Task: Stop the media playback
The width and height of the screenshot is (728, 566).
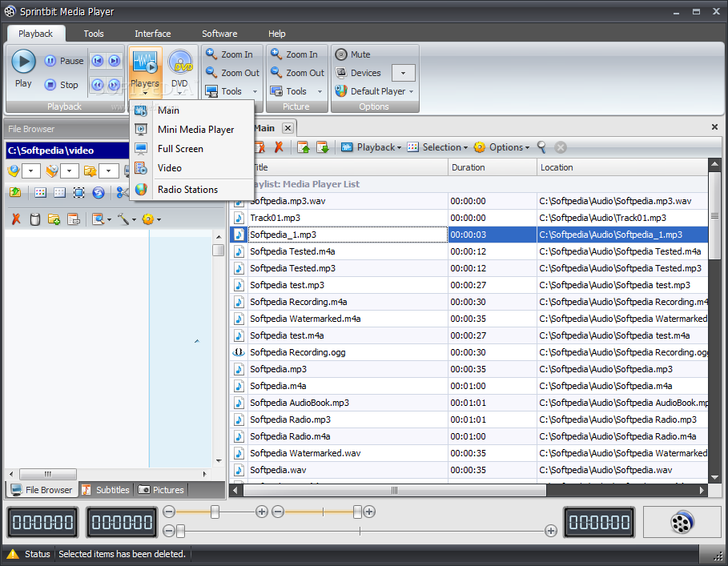Action: click(x=62, y=85)
